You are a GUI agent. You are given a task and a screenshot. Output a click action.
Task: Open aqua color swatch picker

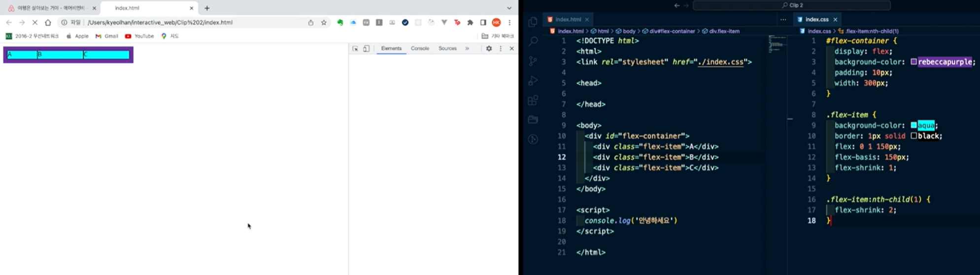913,125
